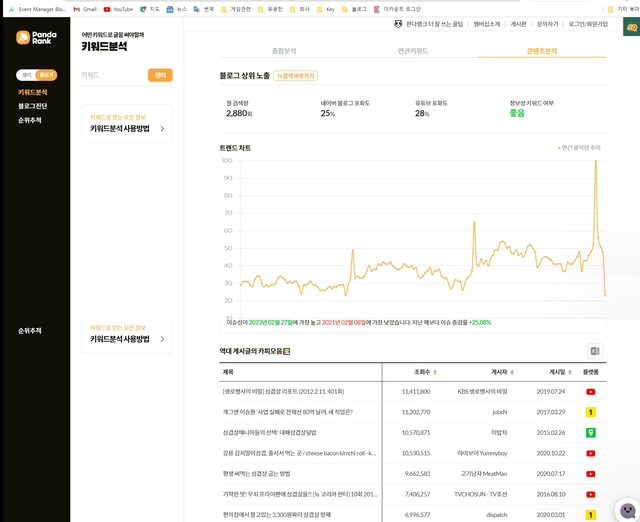Click the red date 2021년 02월 08일
640x522 pixels.
pyautogui.click(x=344, y=322)
